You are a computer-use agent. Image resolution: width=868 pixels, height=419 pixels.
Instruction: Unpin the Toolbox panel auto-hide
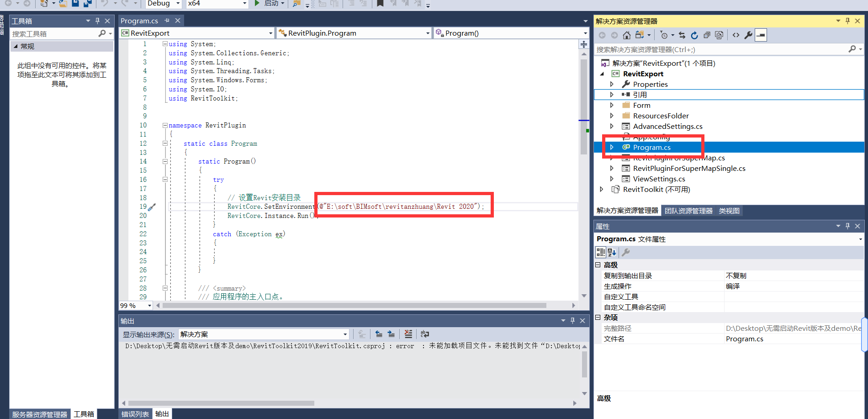coord(97,21)
